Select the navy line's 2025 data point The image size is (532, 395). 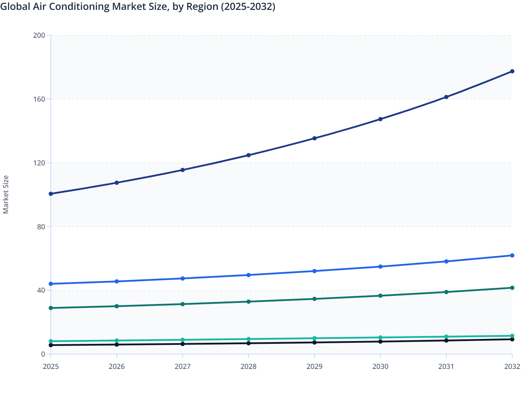51,194
